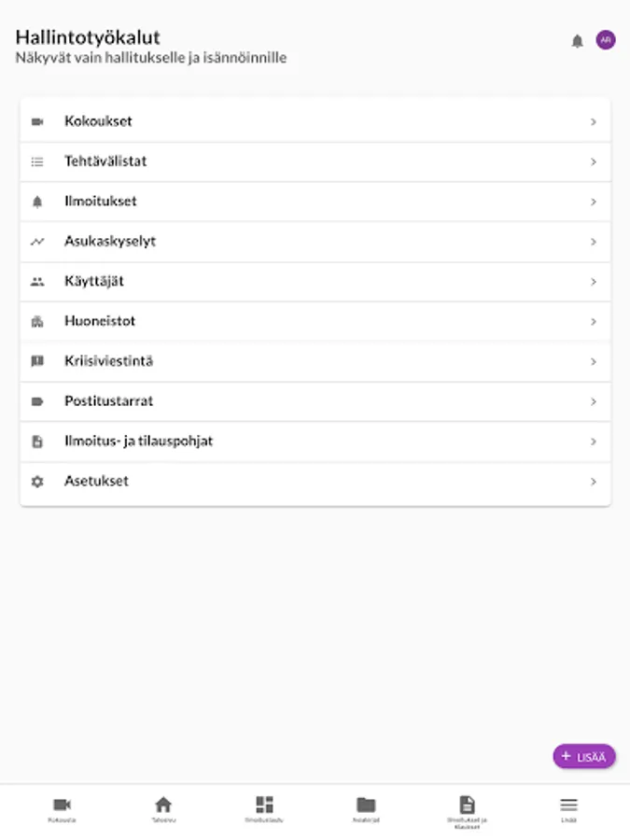630x840 pixels.
Task: Click the list icon beside Tehtävälistat
Action: pyautogui.click(x=37, y=161)
